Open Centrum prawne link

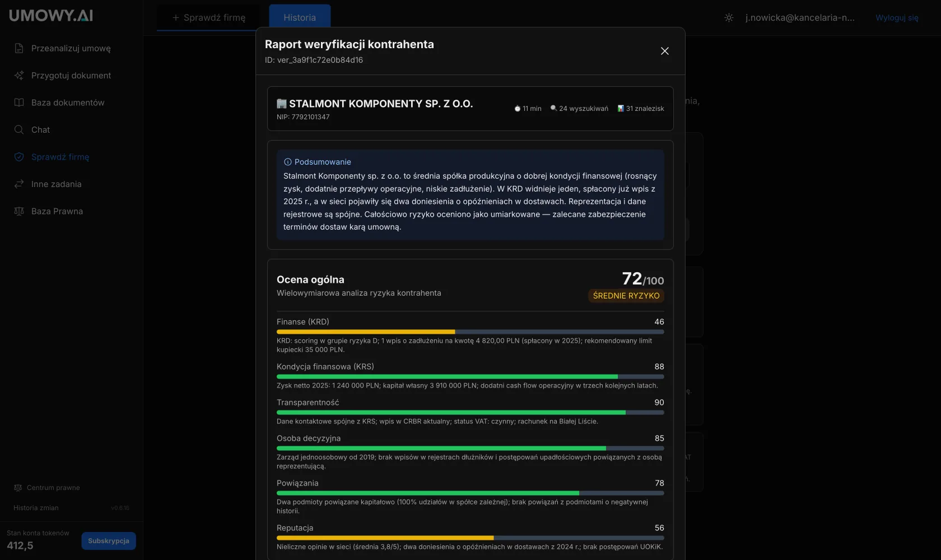[x=53, y=488]
